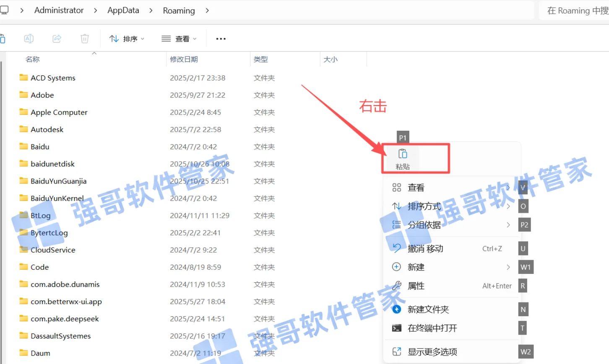The height and width of the screenshot is (364, 609).
Task: Click the 粘贴 paste icon in the context menu
Action: [x=403, y=154]
